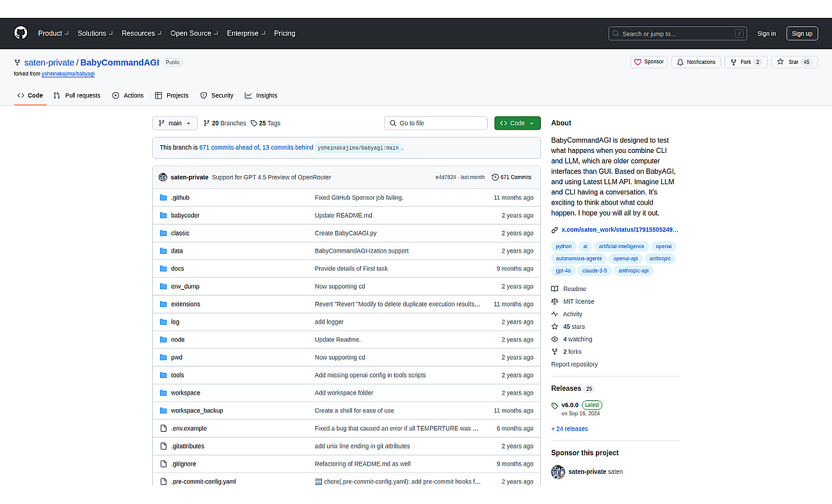Click the babycoder folder icon
This screenshot has width=832, height=504.
163,216
